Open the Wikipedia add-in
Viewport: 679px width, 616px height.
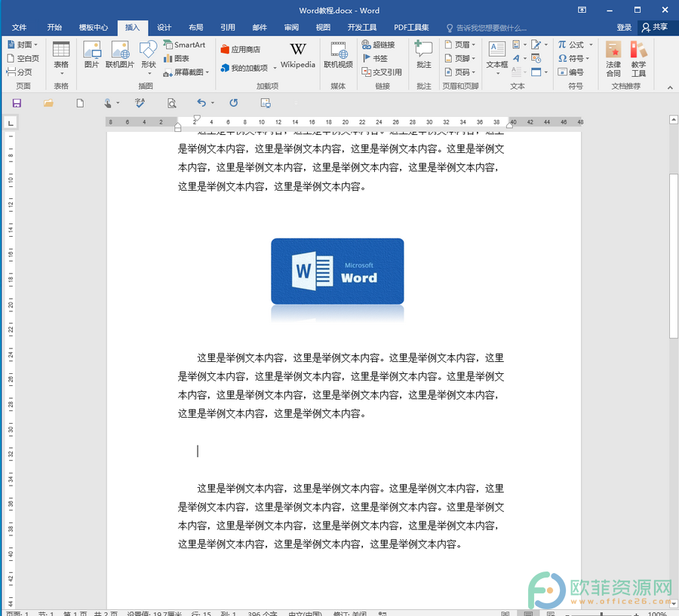298,55
